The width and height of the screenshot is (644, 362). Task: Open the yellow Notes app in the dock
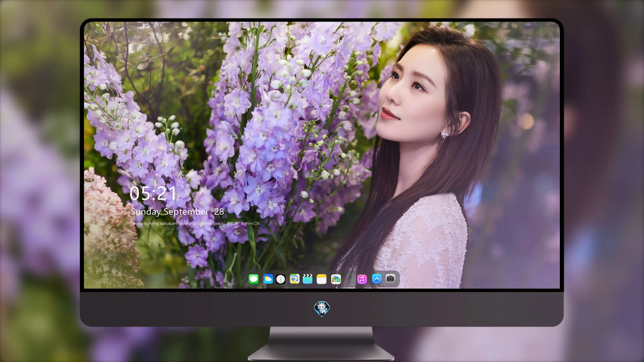click(x=321, y=279)
